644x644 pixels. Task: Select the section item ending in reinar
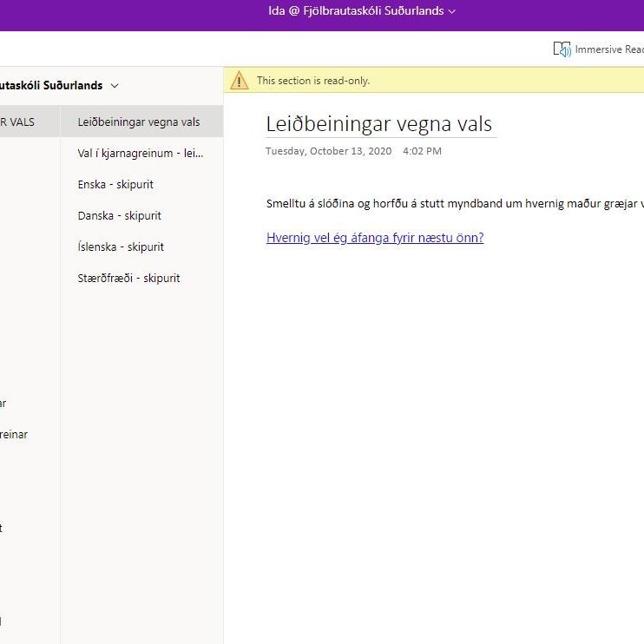[x=14, y=435]
